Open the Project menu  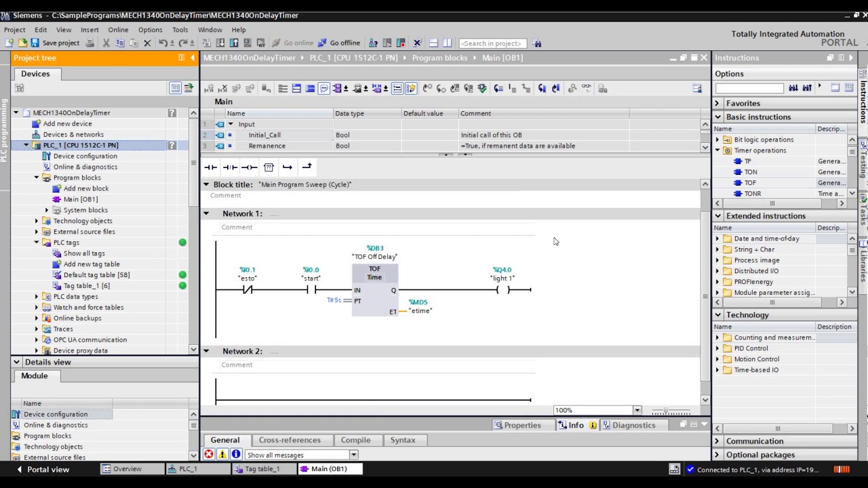14,30
